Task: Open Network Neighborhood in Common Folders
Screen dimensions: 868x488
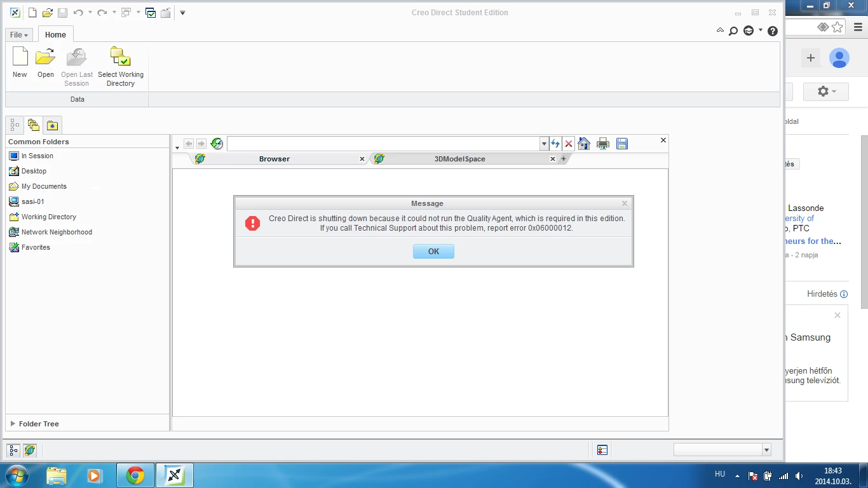Action: click(57, 232)
